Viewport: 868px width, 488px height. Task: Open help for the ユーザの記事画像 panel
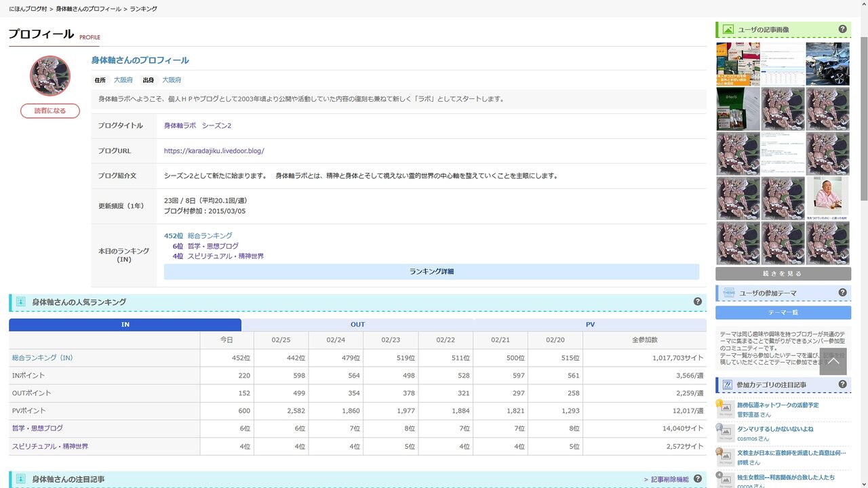coord(843,29)
